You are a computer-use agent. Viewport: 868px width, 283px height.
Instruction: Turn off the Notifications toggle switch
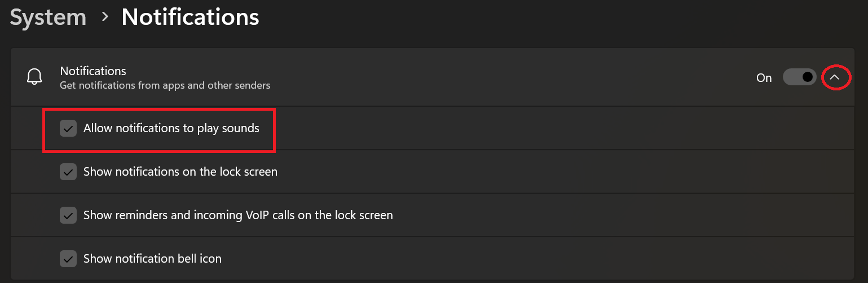point(799,77)
